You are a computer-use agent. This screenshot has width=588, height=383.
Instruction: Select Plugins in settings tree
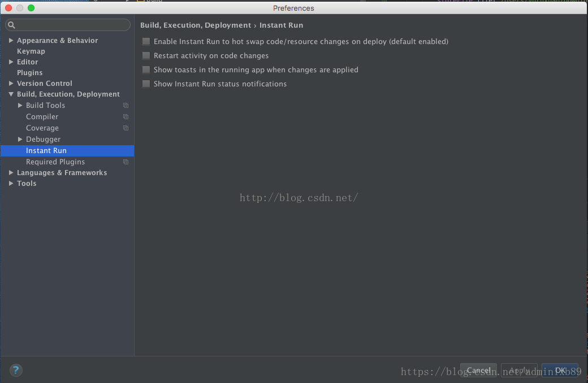(29, 73)
